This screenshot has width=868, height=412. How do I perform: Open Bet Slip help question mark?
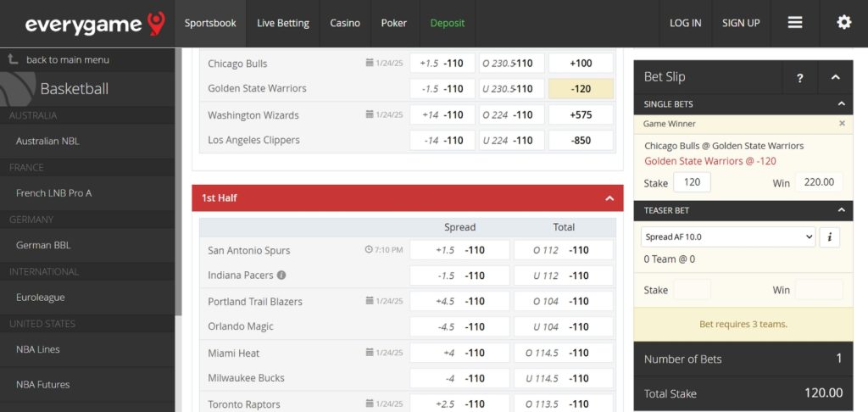(x=799, y=77)
